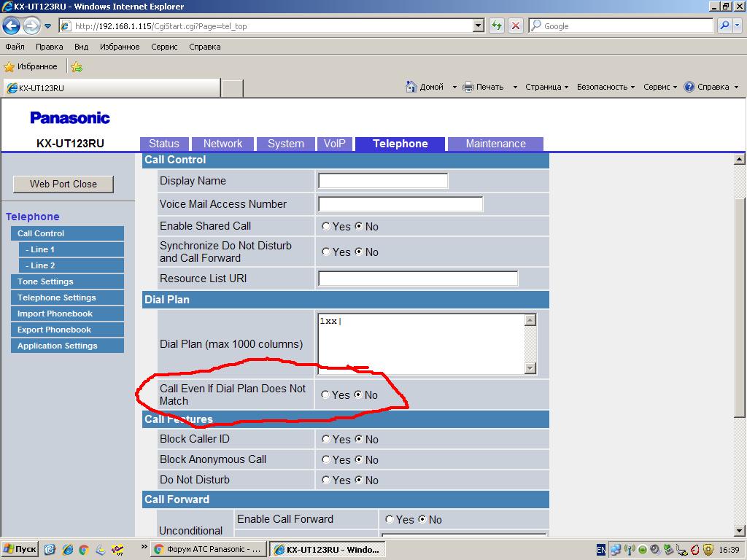Click the page scrollbar up arrow
Image resolution: width=747 pixels, height=560 pixels.
tap(740, 159)
